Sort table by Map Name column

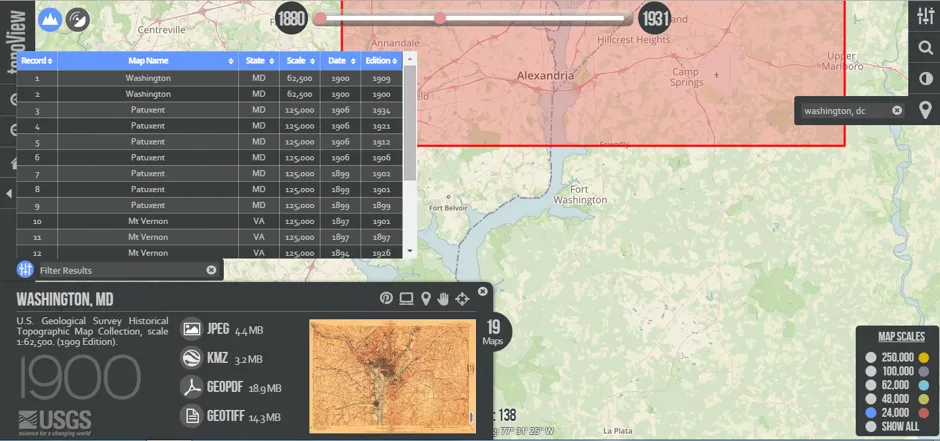tap(149, 61)
